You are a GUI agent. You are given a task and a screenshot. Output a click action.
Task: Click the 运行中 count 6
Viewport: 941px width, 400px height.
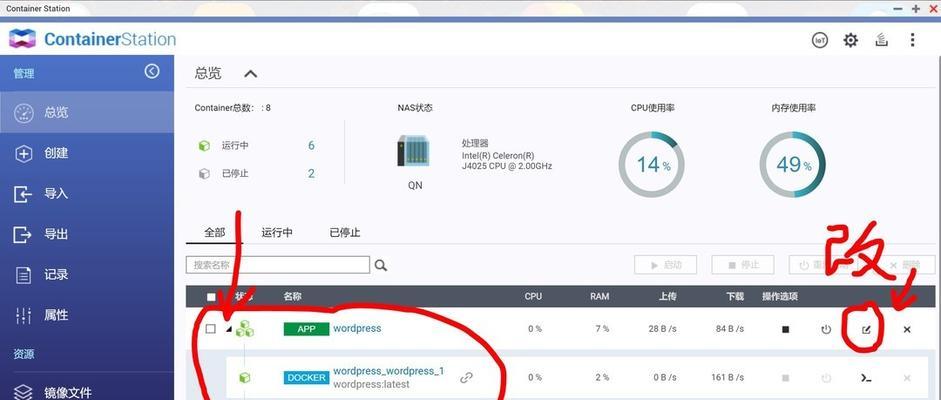[311, 146]
